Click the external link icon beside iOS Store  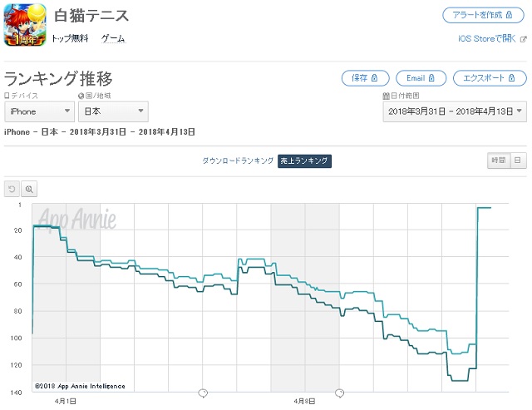click(524, 39)
